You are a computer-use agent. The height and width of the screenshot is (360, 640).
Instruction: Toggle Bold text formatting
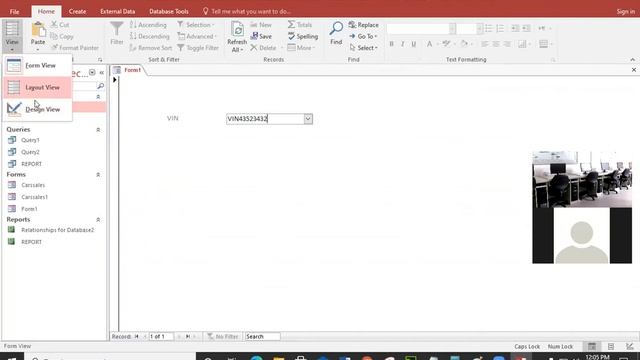pyautogui.click(x=391, y=44)
